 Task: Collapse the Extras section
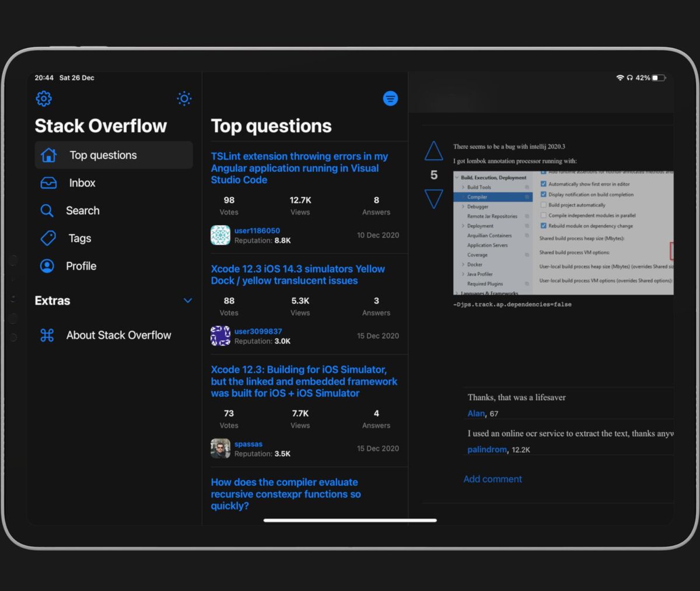point(188,300)
